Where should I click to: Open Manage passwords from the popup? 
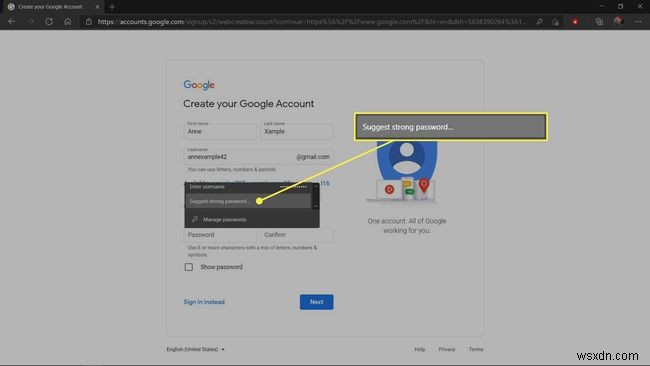click(225, 219)
